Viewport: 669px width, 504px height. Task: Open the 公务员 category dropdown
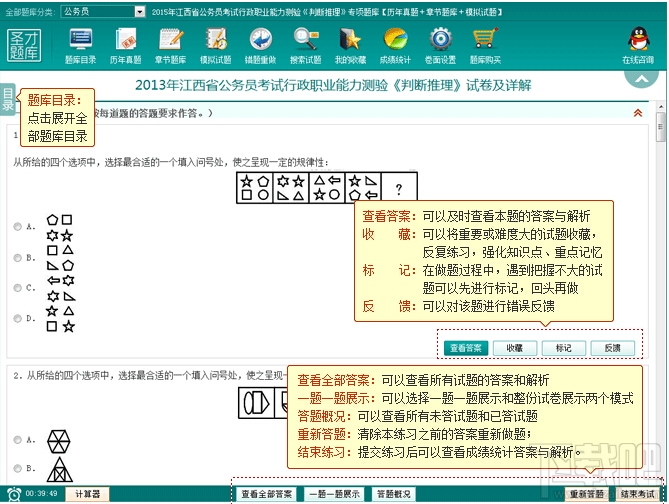coord(103,12)
